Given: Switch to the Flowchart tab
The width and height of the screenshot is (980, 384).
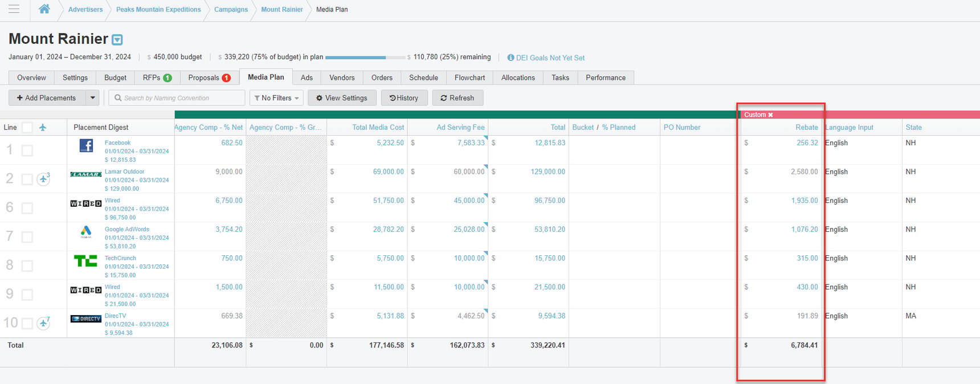Looking at the screenshot, I should click(469, 77).
